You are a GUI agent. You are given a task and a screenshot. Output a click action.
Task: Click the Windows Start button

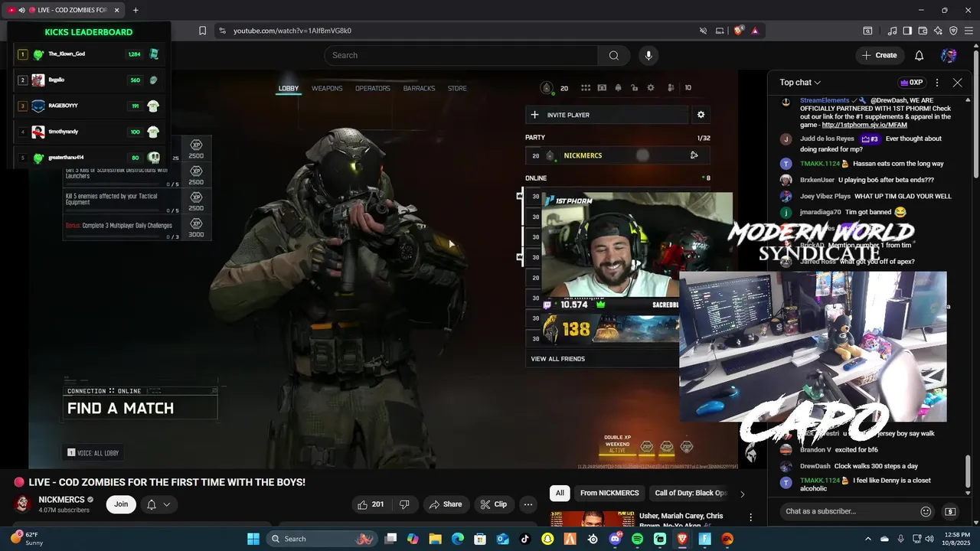click(253, 539)
